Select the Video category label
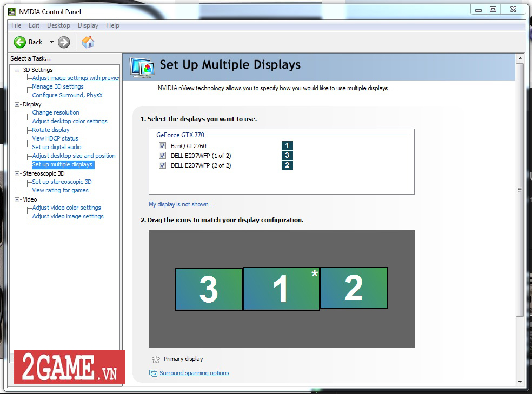This screenshot has height=394, width=532. pos(30,200)
